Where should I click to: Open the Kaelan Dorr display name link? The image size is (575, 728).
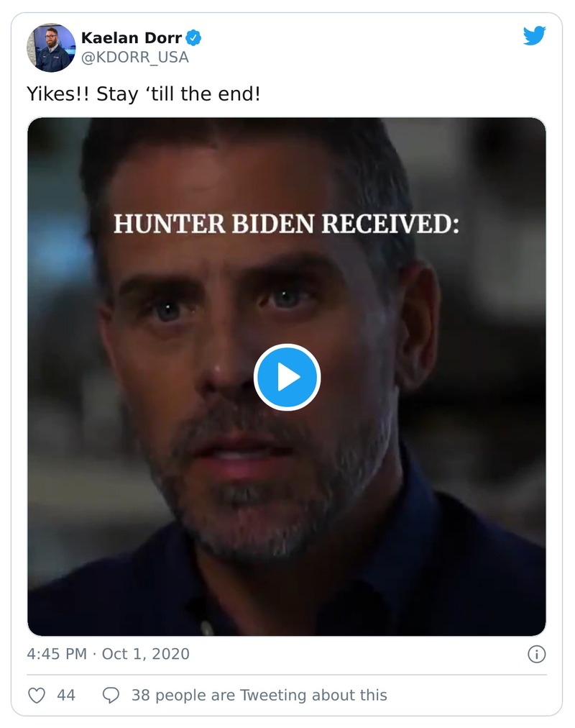pyautogui.click(x=132, y=37)
